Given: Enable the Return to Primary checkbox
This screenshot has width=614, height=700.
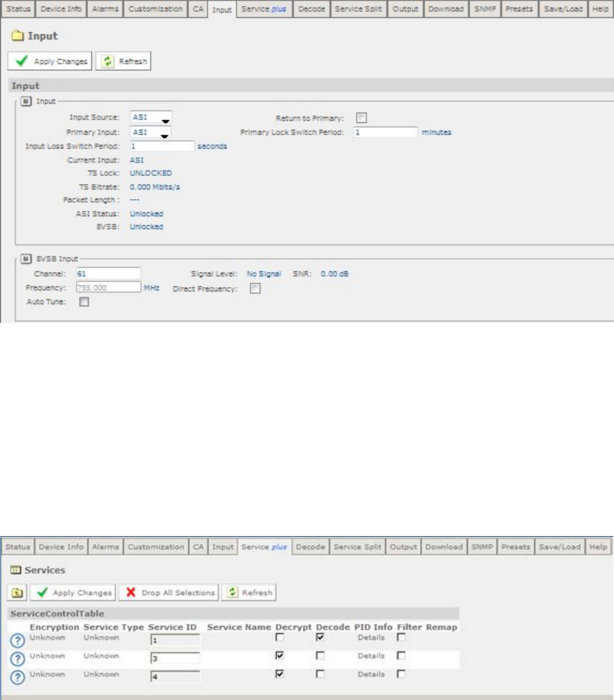Looking at the screenshot, I should click(361, 118).
